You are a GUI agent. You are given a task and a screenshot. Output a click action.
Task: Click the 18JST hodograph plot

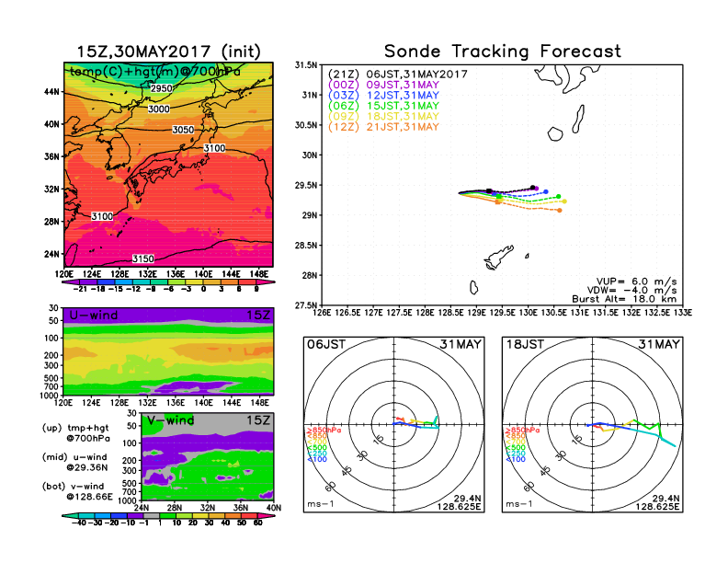[x=593, y=424]
